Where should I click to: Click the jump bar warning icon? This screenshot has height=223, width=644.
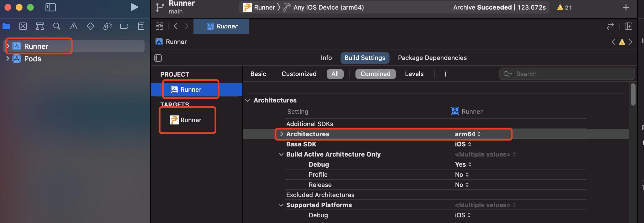pyautogui.click(x=622, y=42)
